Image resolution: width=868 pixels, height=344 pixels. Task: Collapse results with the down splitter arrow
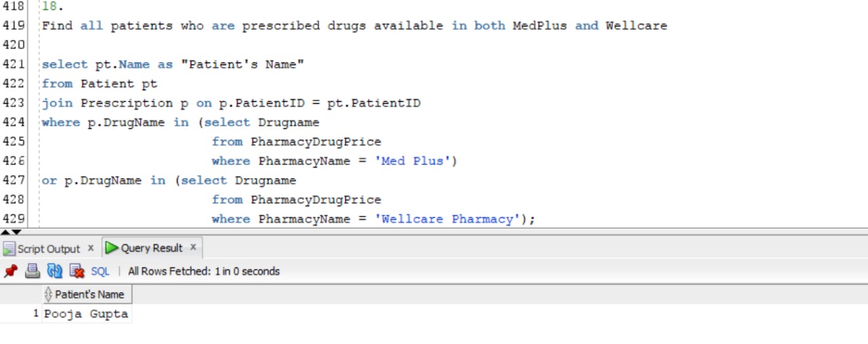click(x=16, y=232)
